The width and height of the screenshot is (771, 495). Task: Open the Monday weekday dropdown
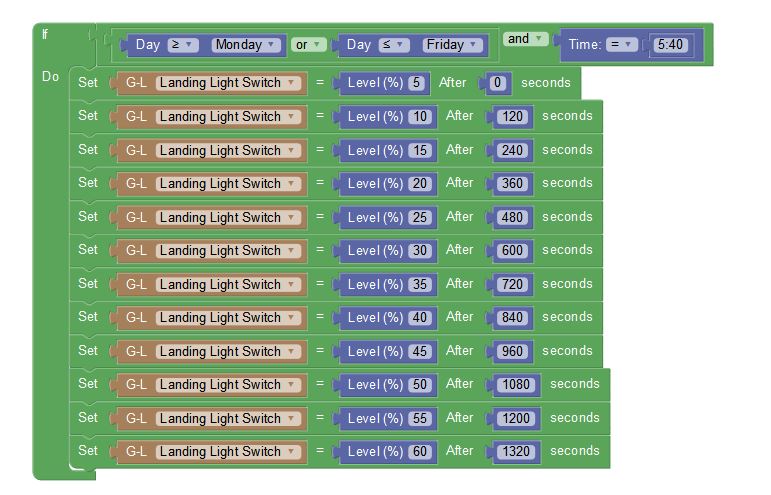[245, 45]
